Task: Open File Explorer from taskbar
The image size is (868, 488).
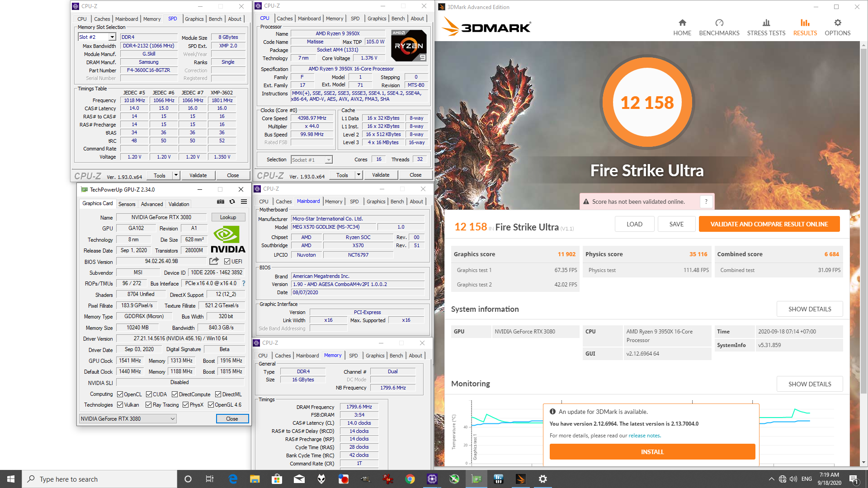Action: [255, 479]
